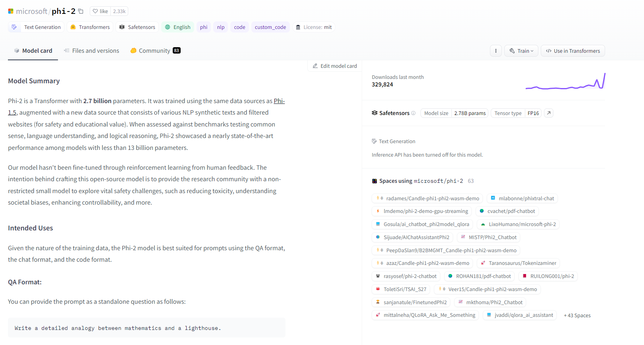The height and width of the screenshot is (345, 644).
Task: Open the Files and versions tab
Action: pos(91,51)
